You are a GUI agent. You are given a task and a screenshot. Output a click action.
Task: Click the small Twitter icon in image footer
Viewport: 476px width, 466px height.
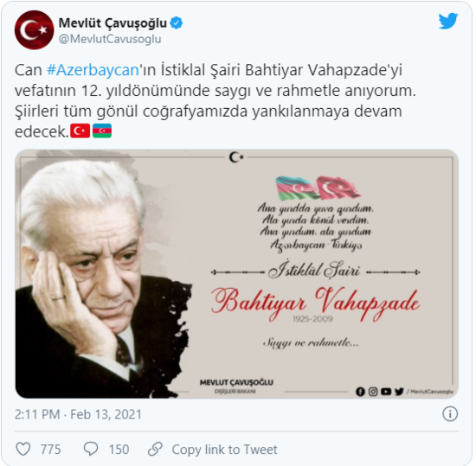(x=399, y=392)
